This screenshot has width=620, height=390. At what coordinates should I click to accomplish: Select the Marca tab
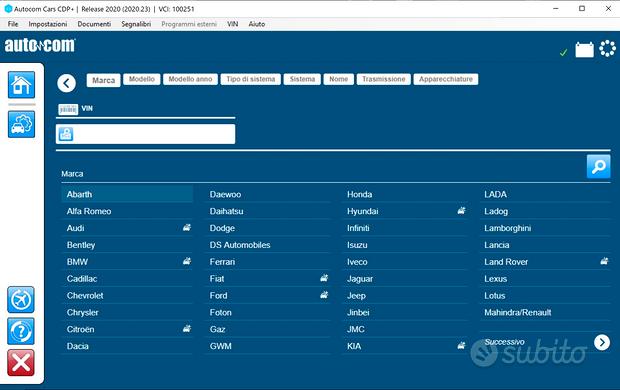[104, 80]
